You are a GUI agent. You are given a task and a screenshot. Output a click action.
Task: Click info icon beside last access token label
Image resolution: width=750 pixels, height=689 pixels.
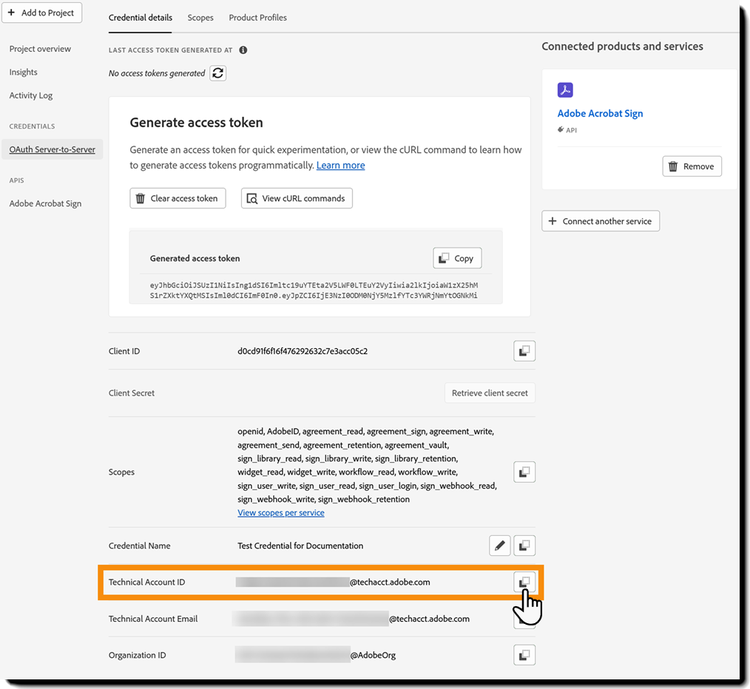tap(243, 50)
